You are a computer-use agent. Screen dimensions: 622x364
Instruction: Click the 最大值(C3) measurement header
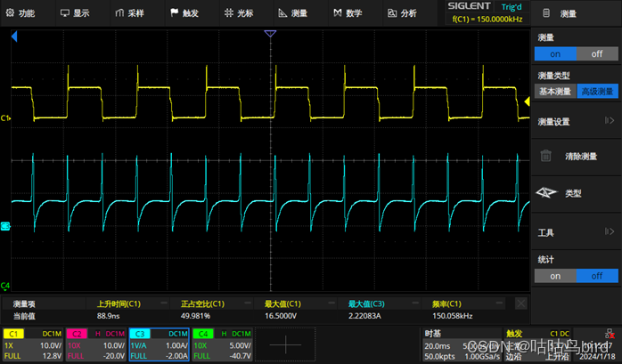366,303
